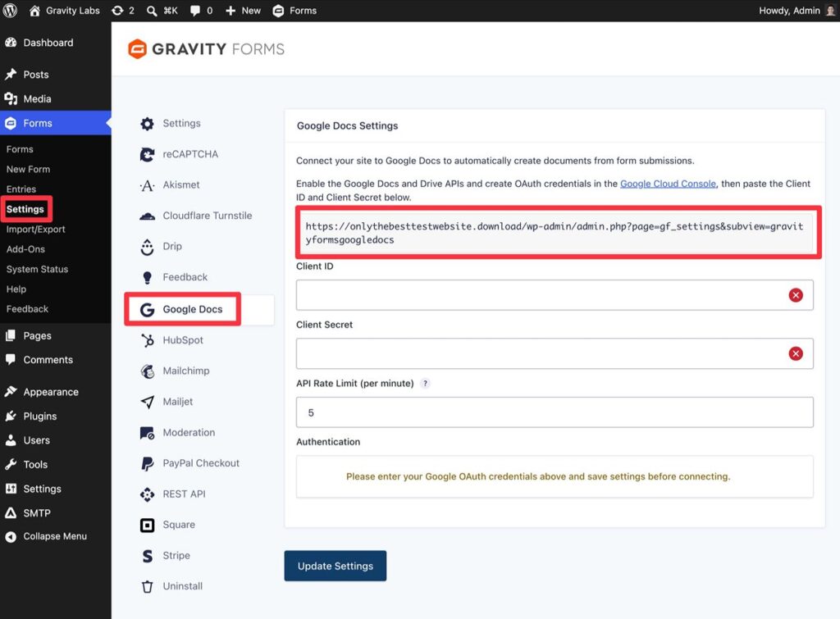Open System Status submenu item
840x619 pixels.
[38, 269]
